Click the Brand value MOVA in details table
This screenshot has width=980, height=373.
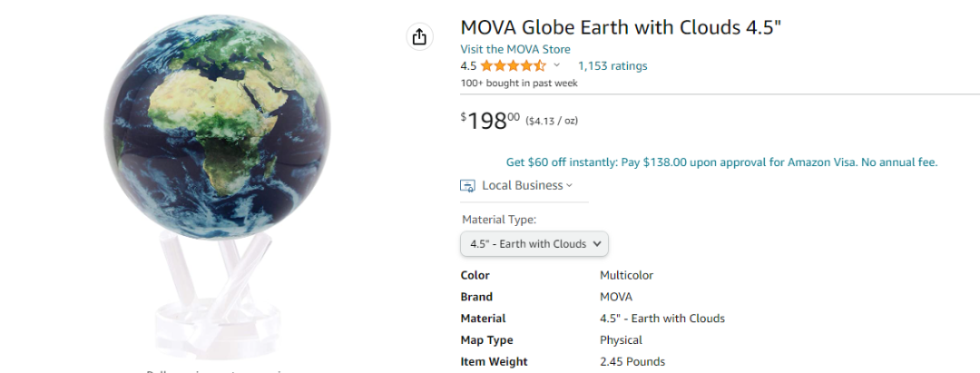pos(615,297)
